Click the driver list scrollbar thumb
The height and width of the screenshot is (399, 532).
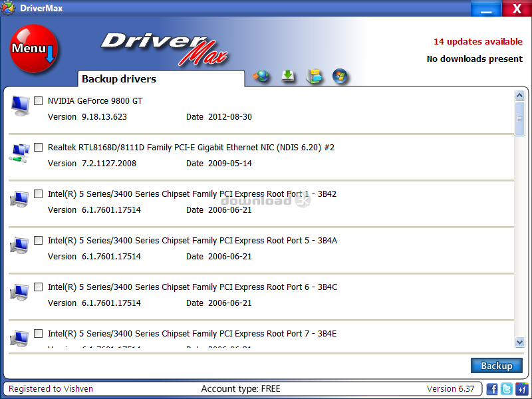519,118
